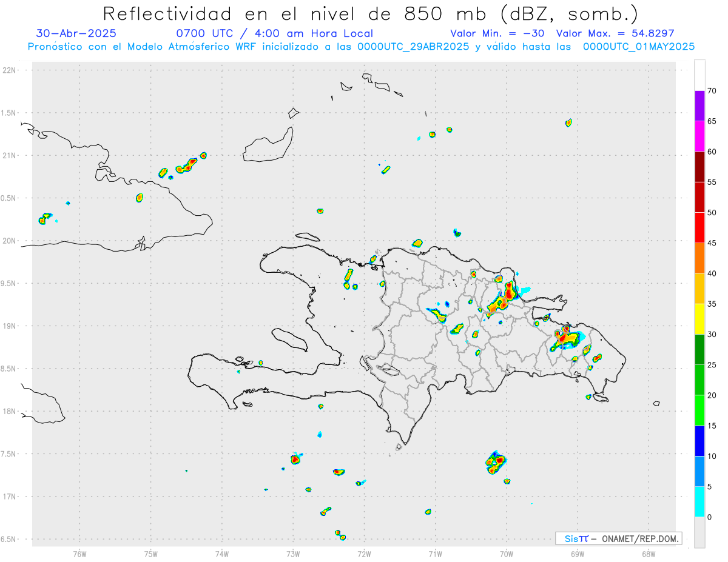Click the '22N' latitude label
The height and width of the screenshot is (562, 728).
(10, 70)
